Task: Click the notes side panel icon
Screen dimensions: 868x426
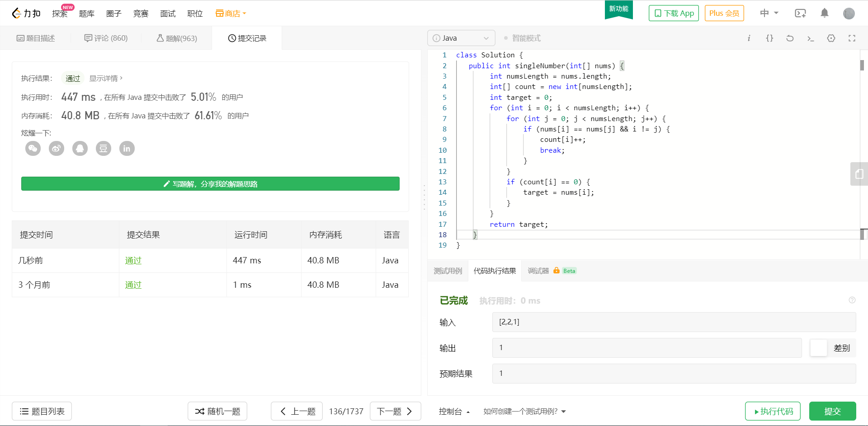Action: coord(859,174)
